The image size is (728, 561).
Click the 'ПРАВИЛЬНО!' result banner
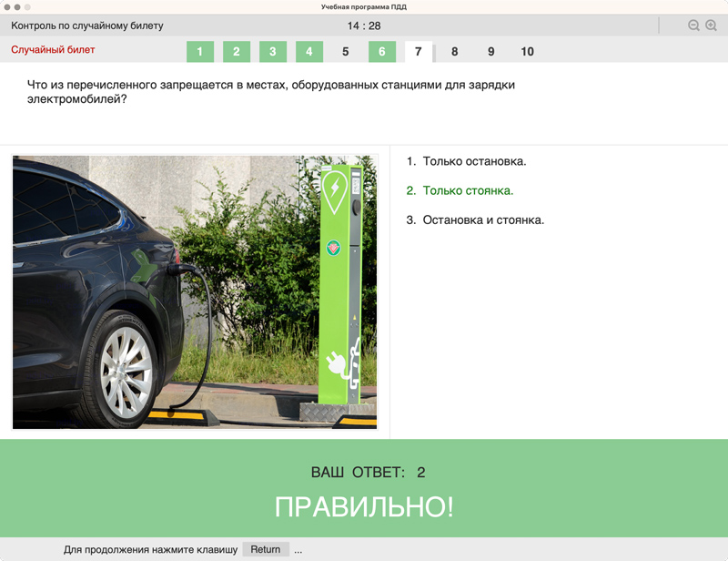coord(364,506)
